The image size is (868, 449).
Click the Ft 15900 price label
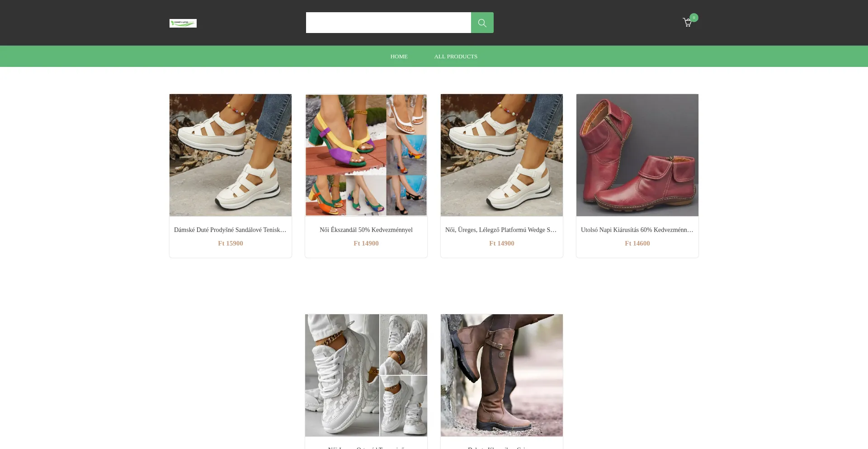[x=230, y=243]
